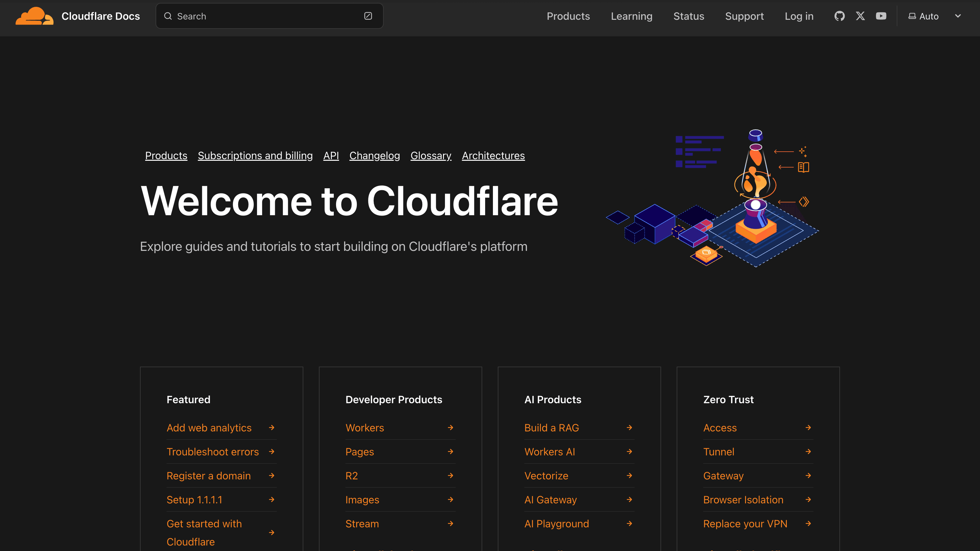This screenshot has width=980, height=551.
Task: Open Replace your VPN link
Action: 745,523
